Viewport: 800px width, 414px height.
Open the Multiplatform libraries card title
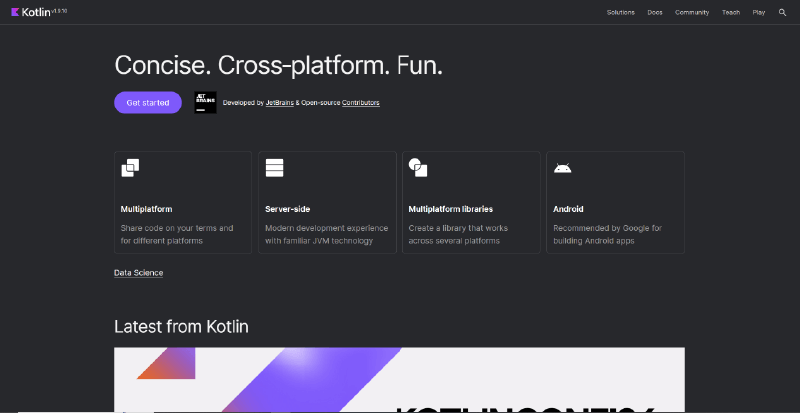click(x=451, y=209)
